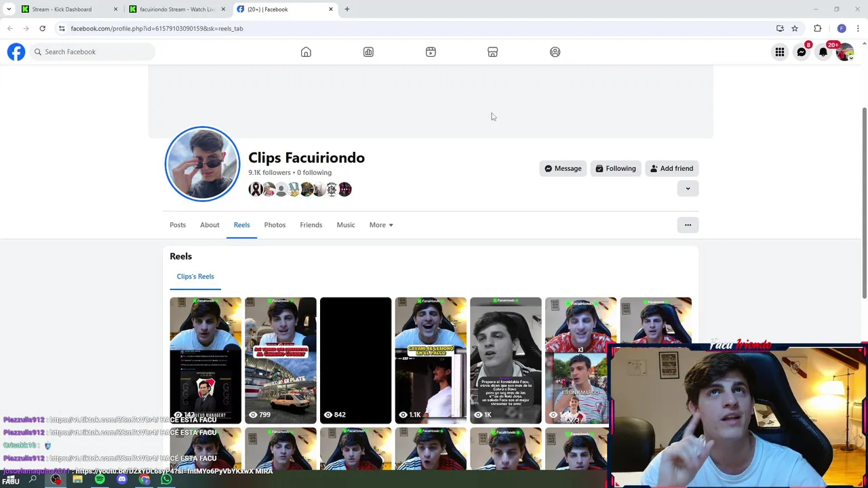
Task: Switch to facuiriondo Stream tab
Action: tap(176, 9)
